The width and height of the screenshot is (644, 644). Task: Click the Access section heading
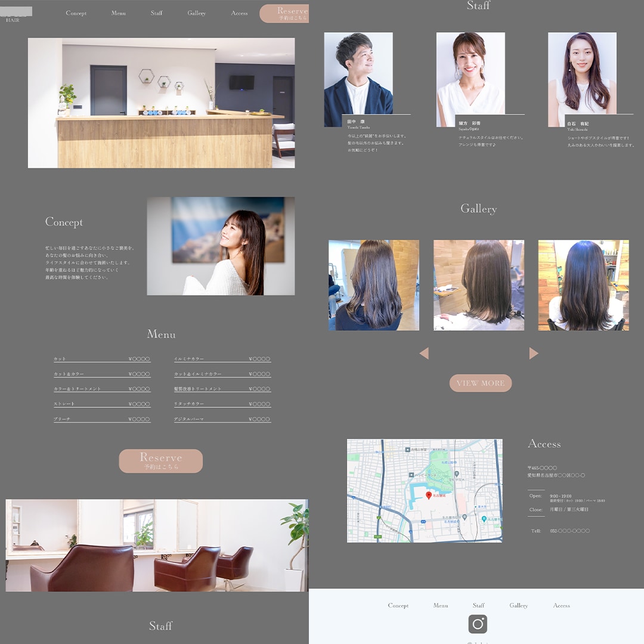544,444
